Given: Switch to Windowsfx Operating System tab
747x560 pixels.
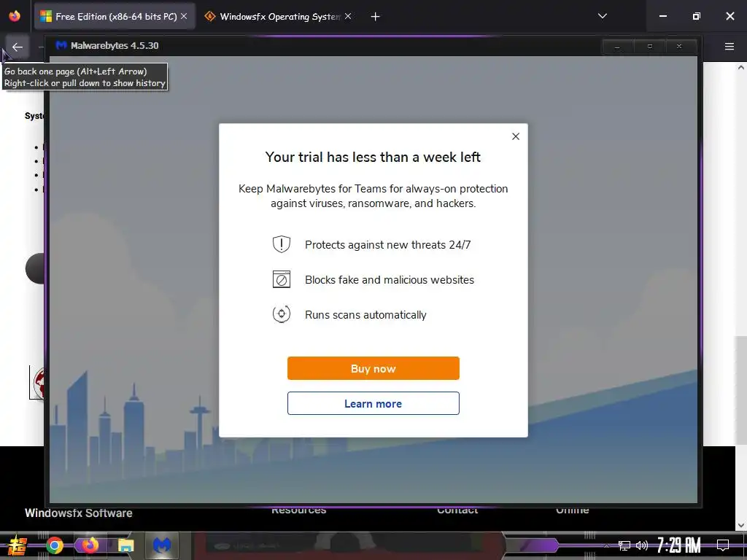Looking at the screenshot, I should (x=279, y=17).
